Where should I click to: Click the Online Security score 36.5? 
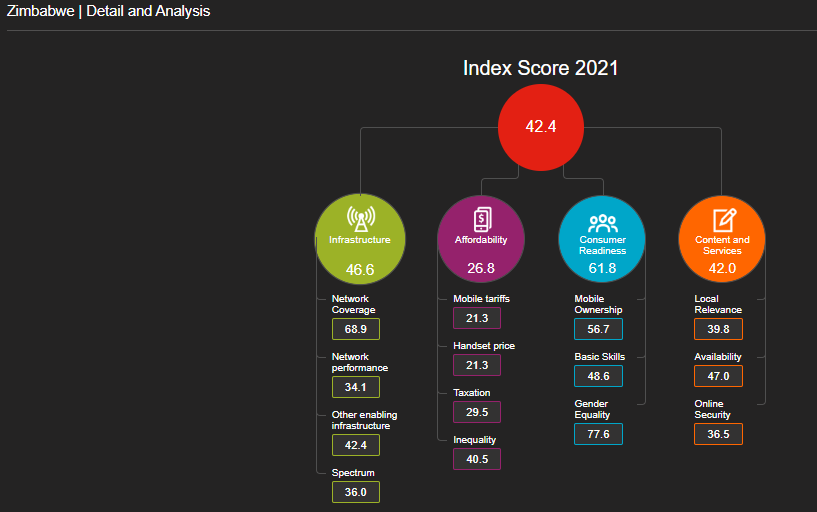pyautogui.click(x=718, y=434)
